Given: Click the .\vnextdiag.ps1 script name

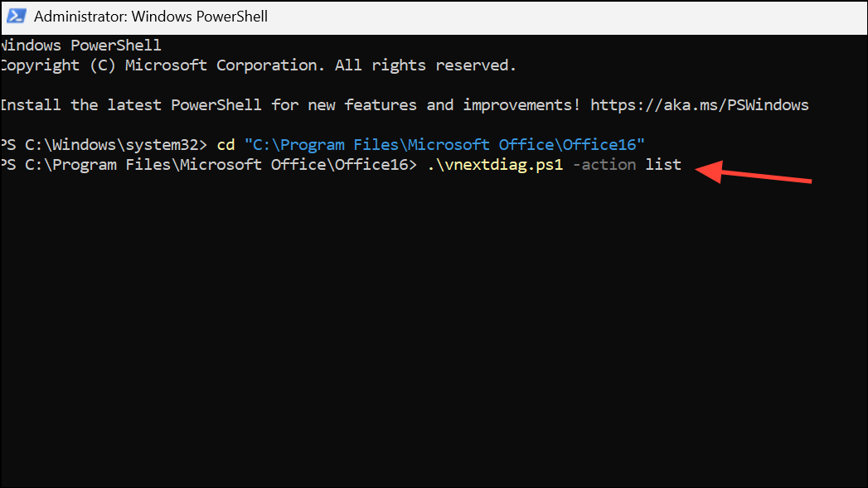Looking at the screenshot, I should (x=495, y=165).
